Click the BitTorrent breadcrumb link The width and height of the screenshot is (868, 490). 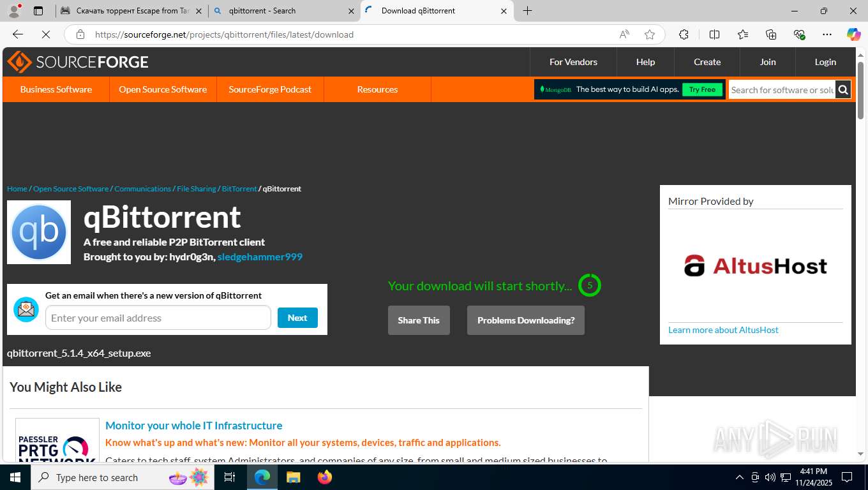tap(239, 189)
